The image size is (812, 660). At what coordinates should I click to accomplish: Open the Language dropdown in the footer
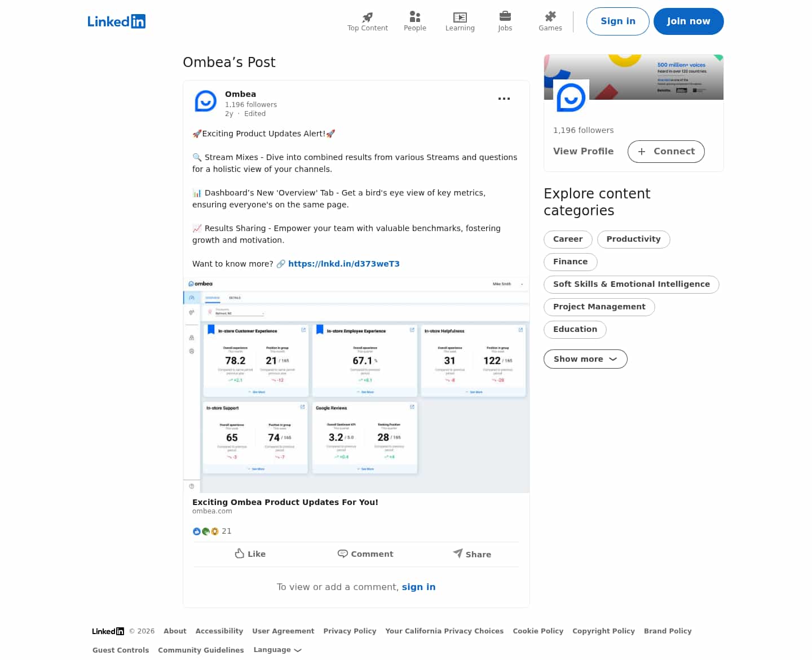pos(277,650)
